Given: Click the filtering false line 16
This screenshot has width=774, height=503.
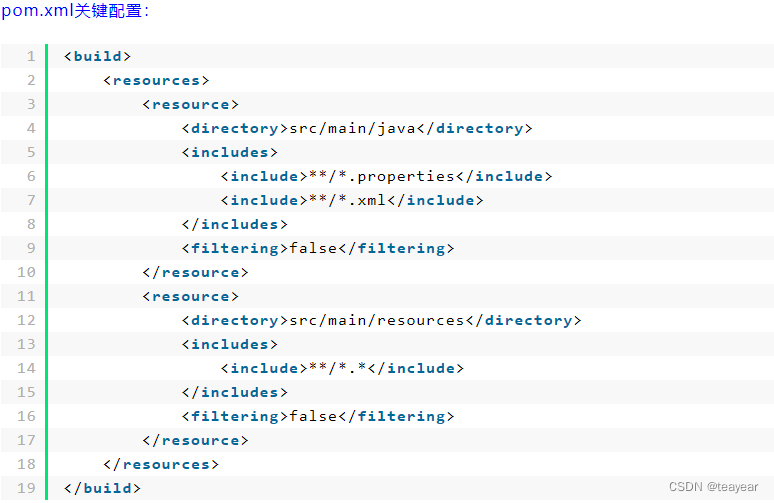Looking at the screenshot, I should pos(318,417).
